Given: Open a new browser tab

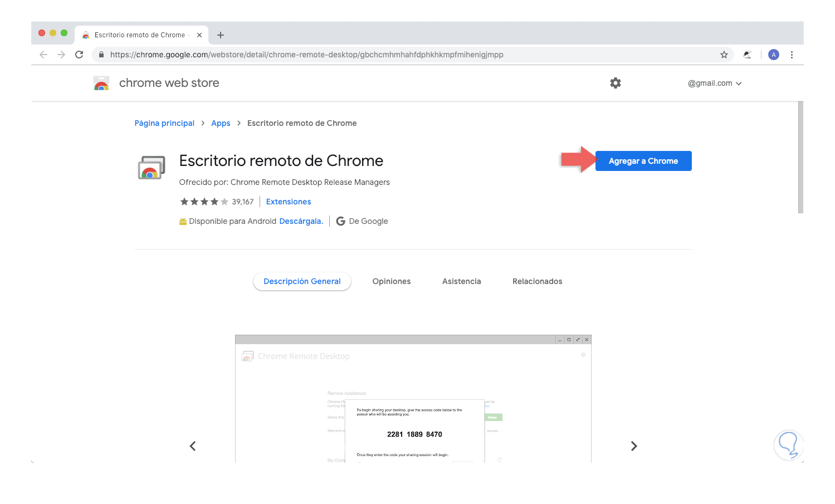Looking at the screenshot, I should (221, 35).
